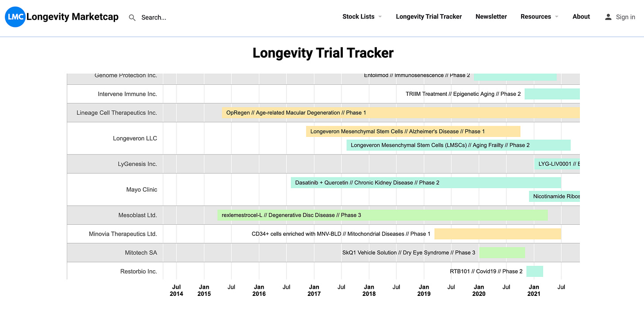
Task: Click the Restorbio Inc. row label
Action: point(138,271)
